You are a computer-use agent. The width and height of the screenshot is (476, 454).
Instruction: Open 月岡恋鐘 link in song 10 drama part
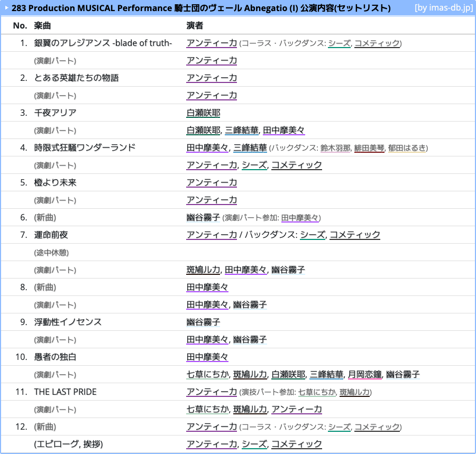point(364,374)
